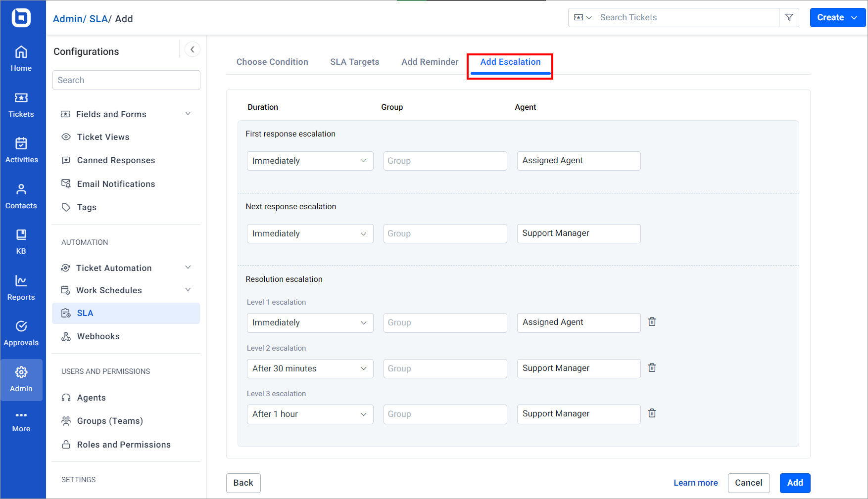Focus Configurations search box

click(x=126, y=80)
